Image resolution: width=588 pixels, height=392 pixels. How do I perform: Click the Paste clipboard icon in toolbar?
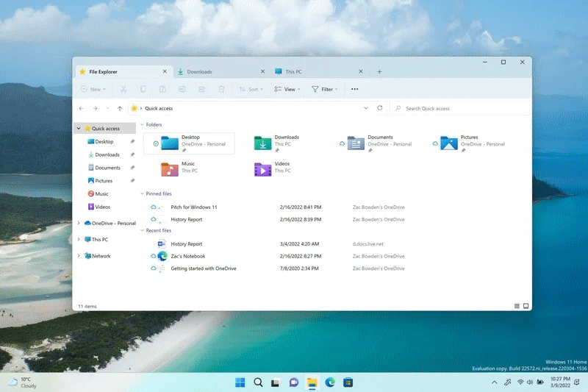162,89
